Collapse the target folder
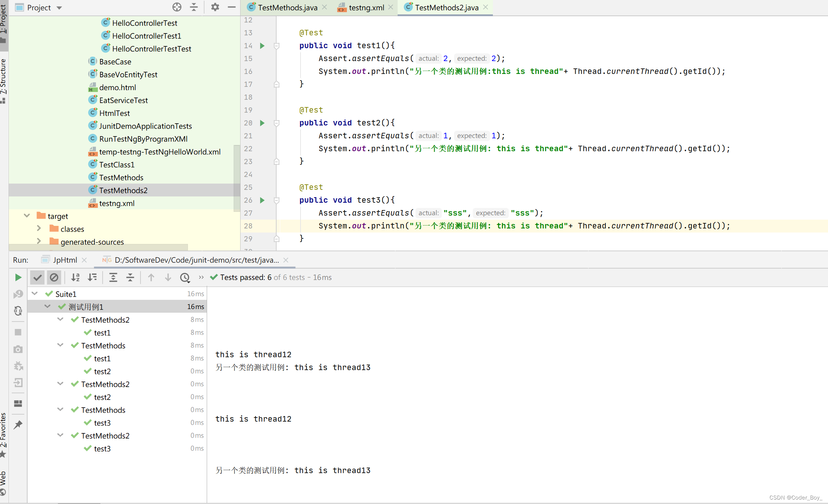 tap(27, 216)
